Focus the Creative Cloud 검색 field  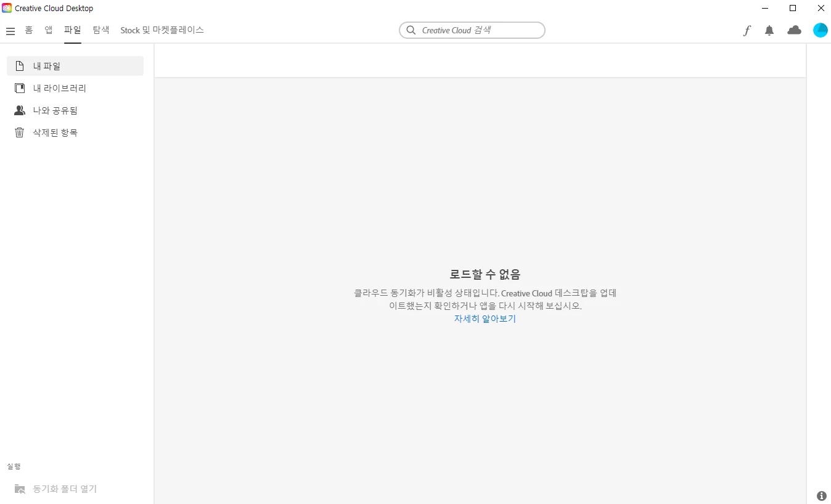pos(472,30)
